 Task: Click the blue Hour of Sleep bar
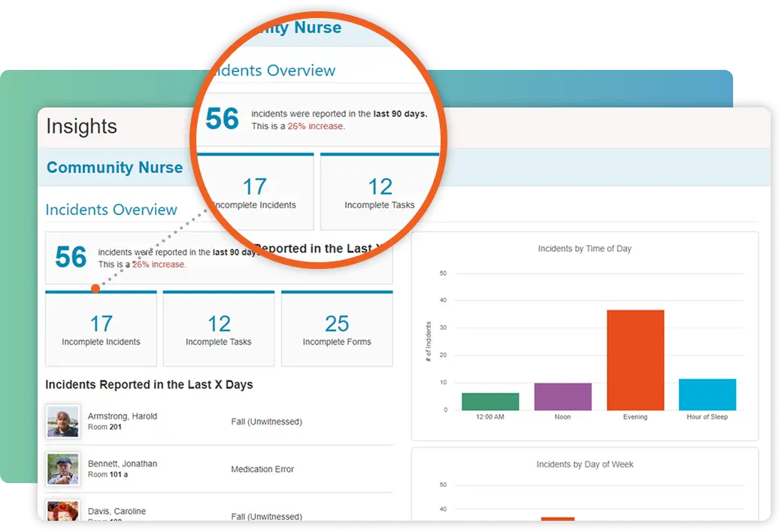707,394
